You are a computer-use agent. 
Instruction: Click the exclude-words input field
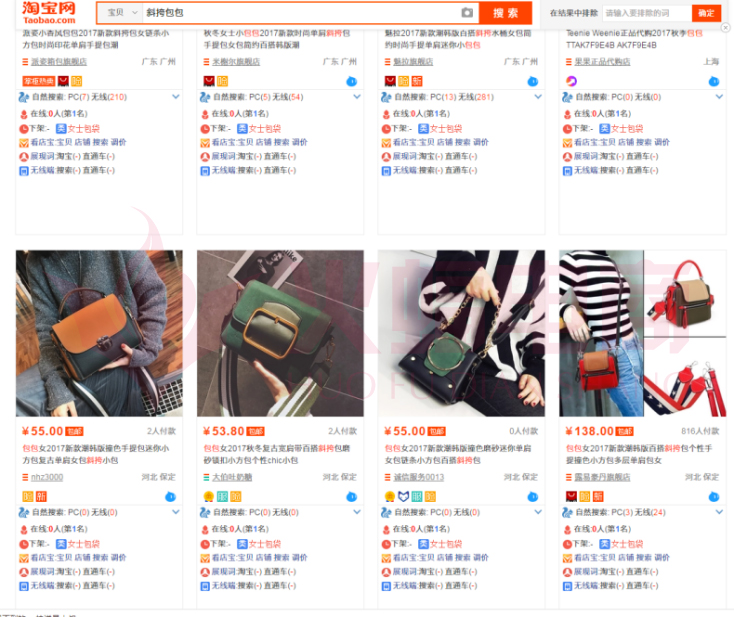click(647, 13)
